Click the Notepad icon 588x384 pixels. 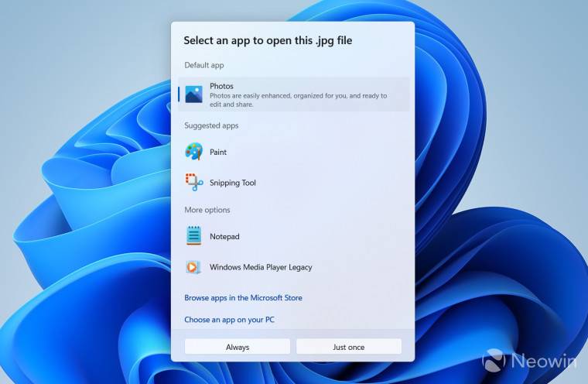click(x=194, y=235)
